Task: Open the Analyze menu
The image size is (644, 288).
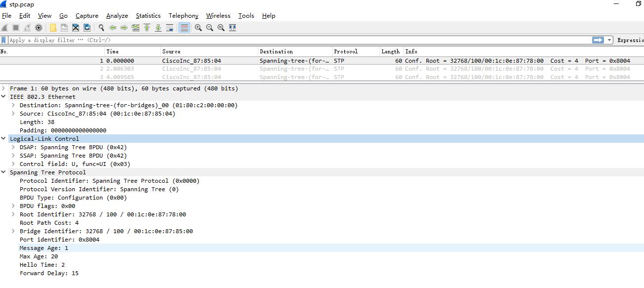Action: click(x=117, y=16)
